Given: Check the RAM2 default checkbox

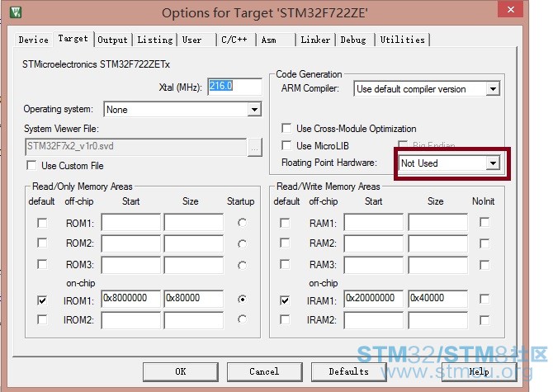Looking at the screenshot, I should [x=285, y=243].
